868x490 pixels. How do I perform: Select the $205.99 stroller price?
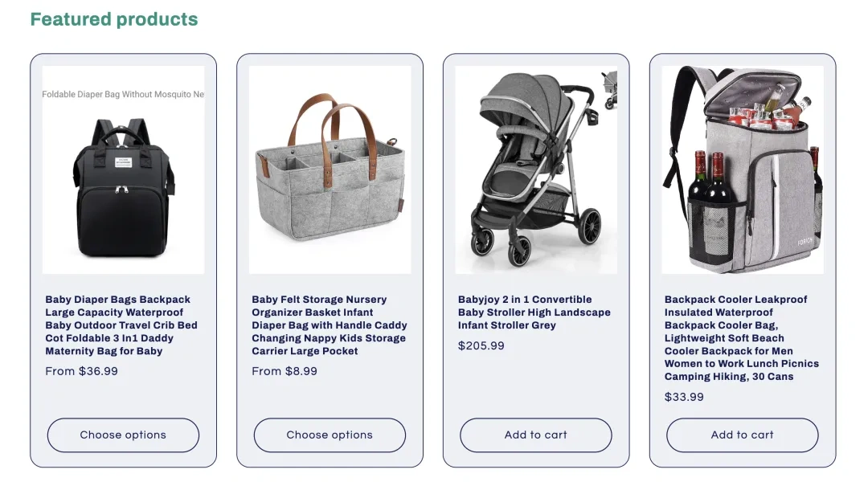click(481, 345)
